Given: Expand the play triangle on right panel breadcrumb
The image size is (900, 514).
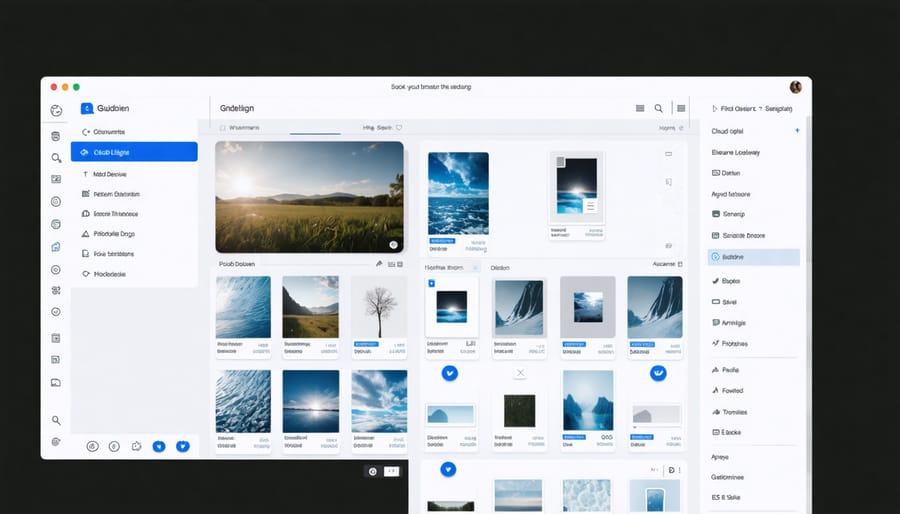Looking at the screenshot, I should (715, 108).
